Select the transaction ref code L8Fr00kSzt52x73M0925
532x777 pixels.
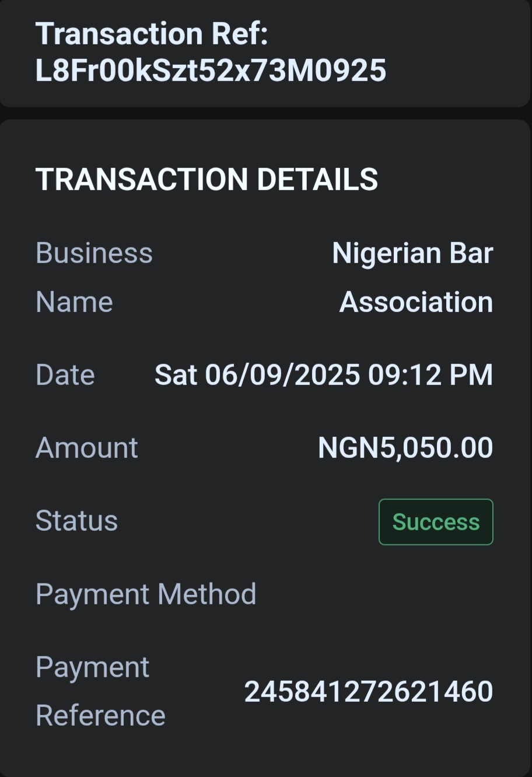211,71
